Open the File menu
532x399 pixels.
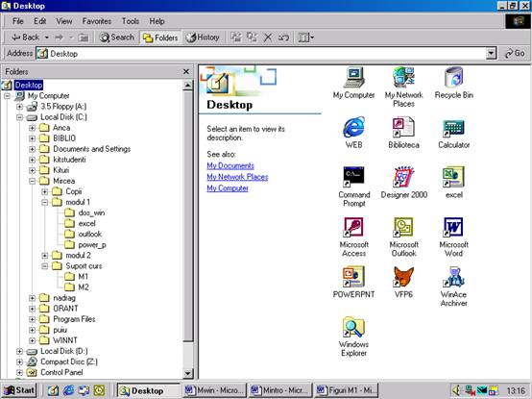coord(17,21)
